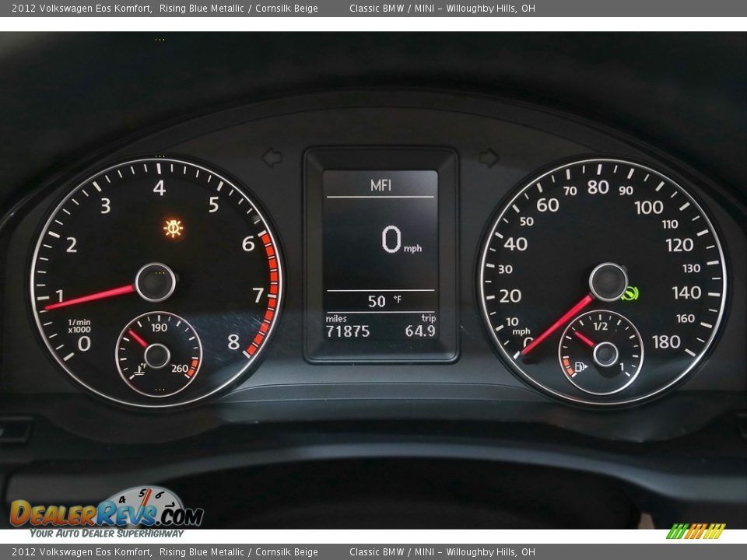The height and width of the screenshot is (560, 747).
Task: Click the 190 coolant temperature mark
Action: (159, 327)
